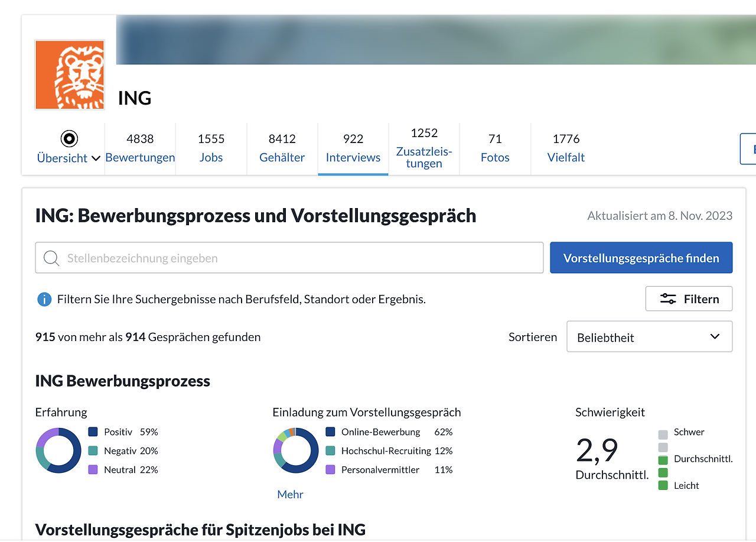Click the Online-Bewerbung legend color swatch
The height and width of the screenshot is (542, 756).
point(330,432)
